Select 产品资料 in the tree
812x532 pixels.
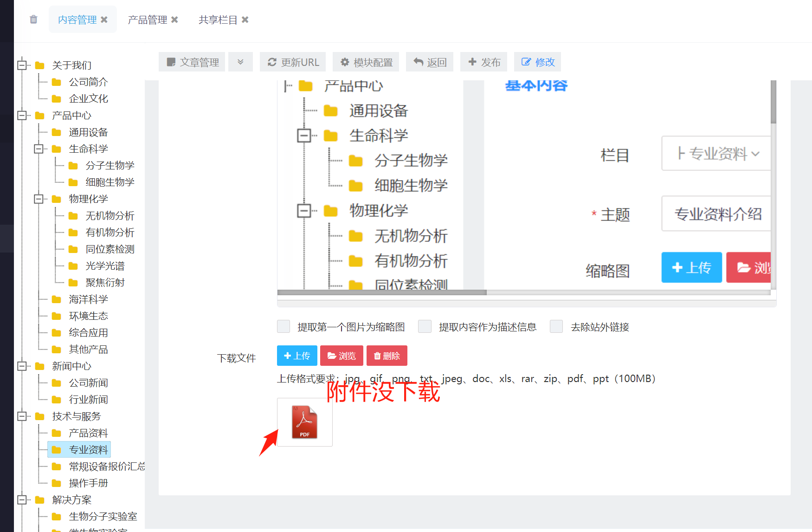[x=88, y=433]
